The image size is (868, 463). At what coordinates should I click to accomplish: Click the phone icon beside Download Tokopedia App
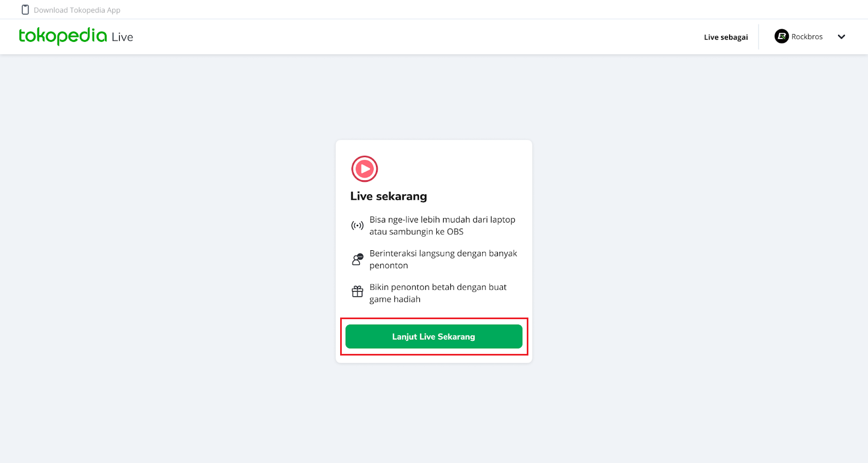click(x=25, y=10)
